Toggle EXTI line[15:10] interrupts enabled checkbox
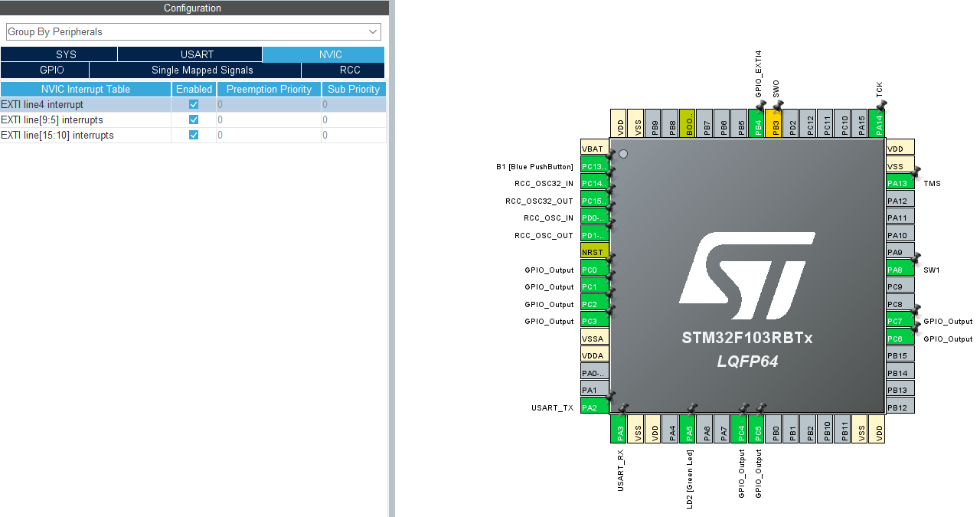This screenshot has width=980, height=517. [x=194, y=135]
